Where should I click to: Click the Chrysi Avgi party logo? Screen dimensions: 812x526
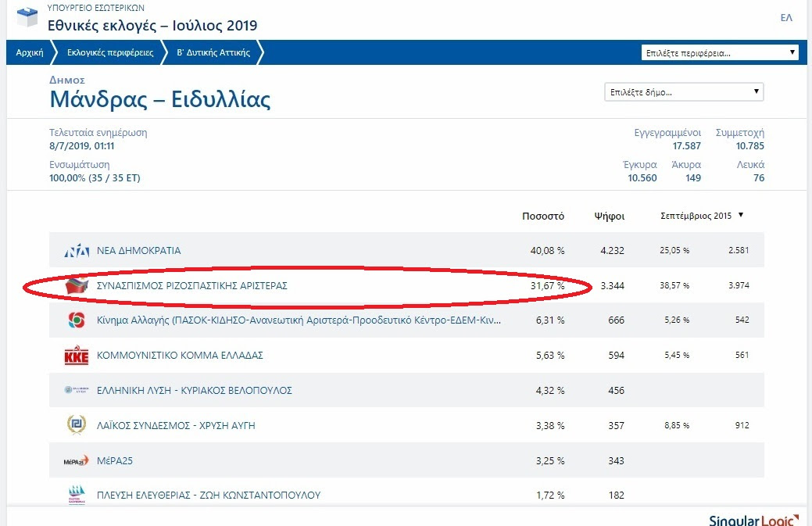[77, 425]
